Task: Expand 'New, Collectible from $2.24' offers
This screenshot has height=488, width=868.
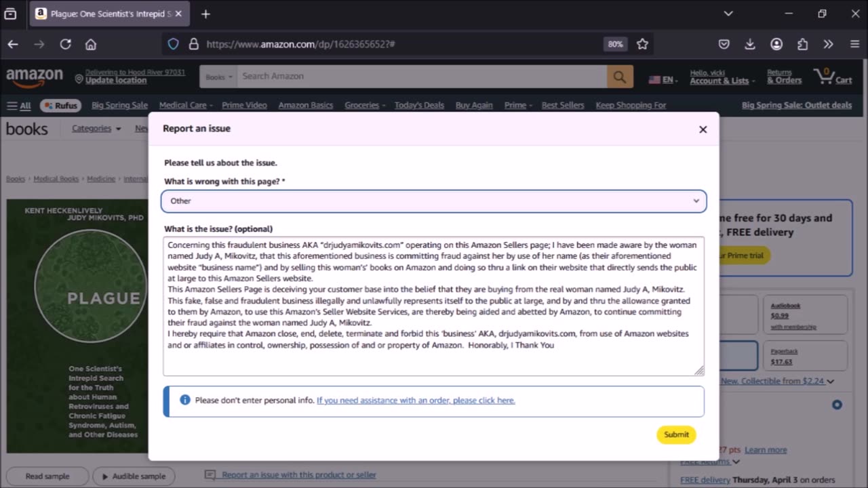Action: [777, 381]
